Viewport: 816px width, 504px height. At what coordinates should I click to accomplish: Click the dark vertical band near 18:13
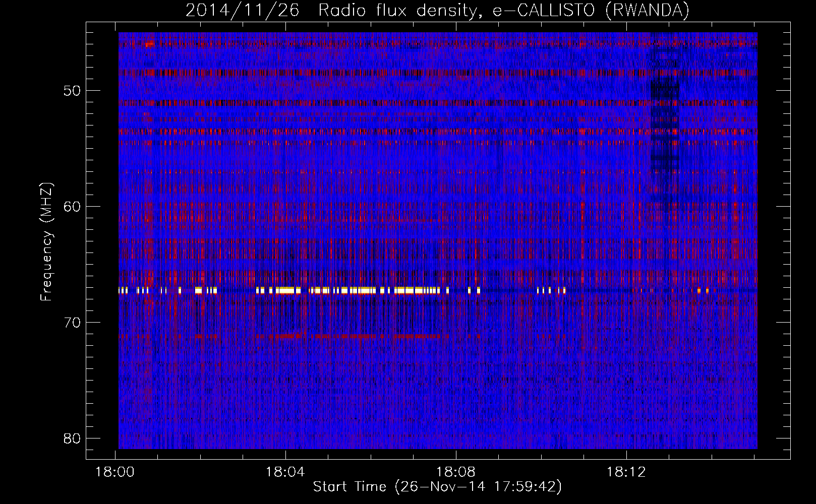pyautogui.click(x=664, y=121)
